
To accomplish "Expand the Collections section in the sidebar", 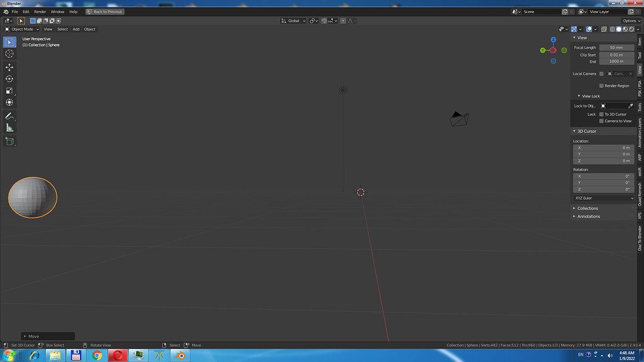I will click(587, 208).
